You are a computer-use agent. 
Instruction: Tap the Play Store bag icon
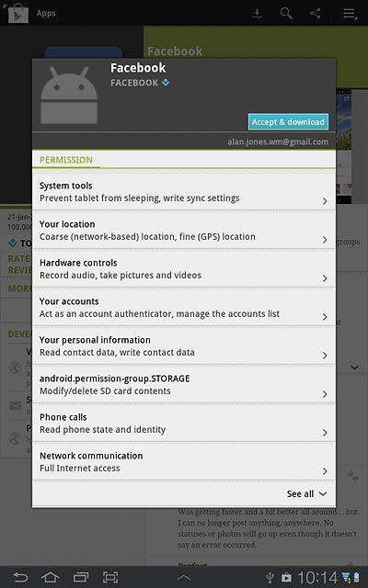pos(18,14)
